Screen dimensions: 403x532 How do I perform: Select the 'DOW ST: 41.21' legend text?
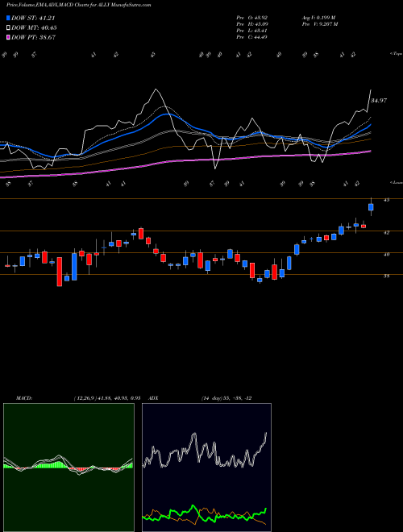click(x=33, y=18)
